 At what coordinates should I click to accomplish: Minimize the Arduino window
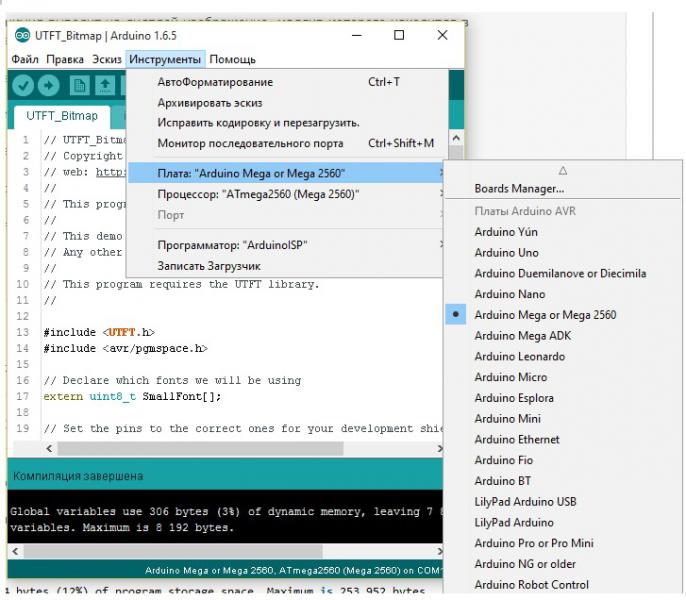(357, 35)
